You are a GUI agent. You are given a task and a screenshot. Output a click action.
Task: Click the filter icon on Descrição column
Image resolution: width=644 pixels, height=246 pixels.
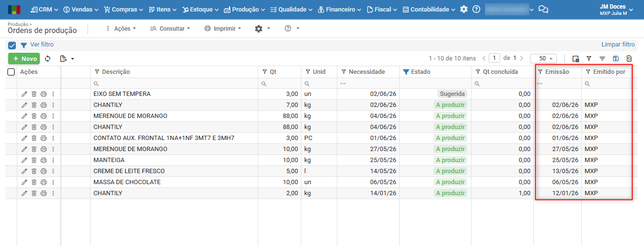tap(97, 72)
